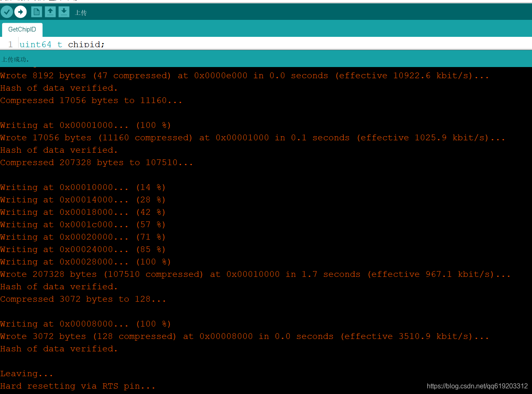Click the code line 'uint64_t chipid;'
The width and height of the screenshot is (532, 394).
pyautogui.click(x=62, y=44)
